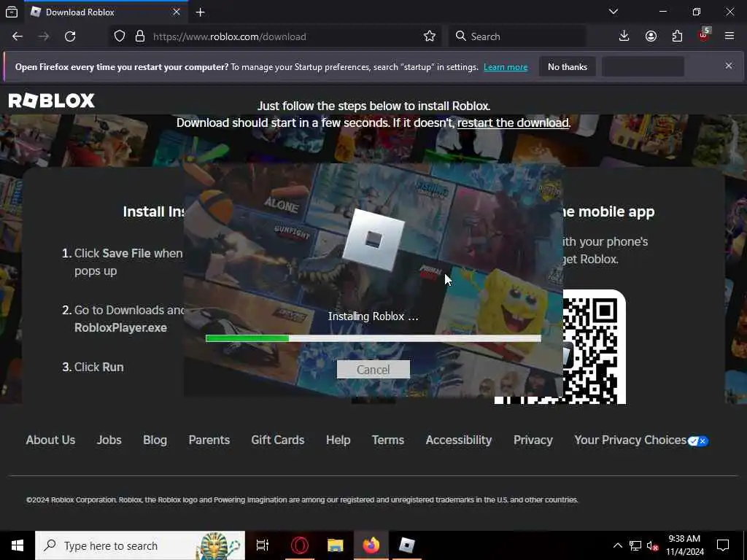Viewport: 747px width, 560px height.
Task: Click Learn more in startup notification
Action: 506,67
